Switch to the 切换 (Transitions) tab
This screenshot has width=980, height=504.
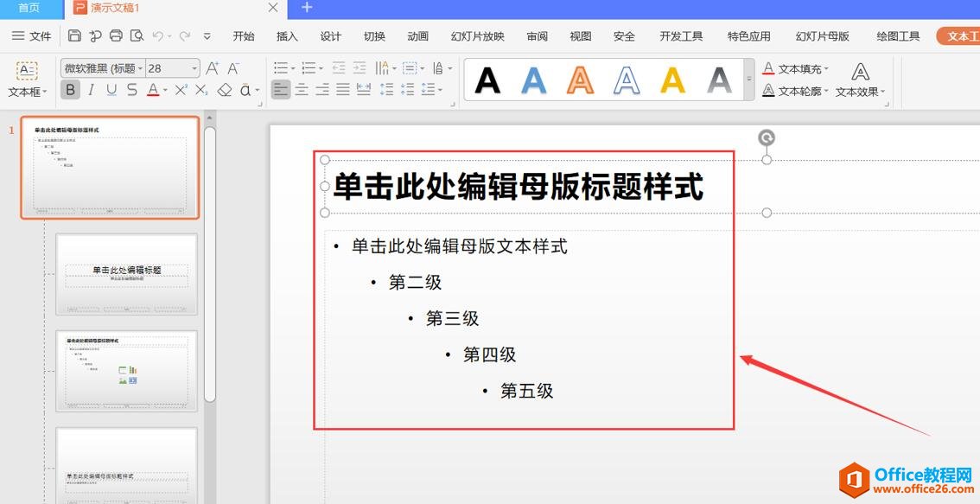[374, 36]
